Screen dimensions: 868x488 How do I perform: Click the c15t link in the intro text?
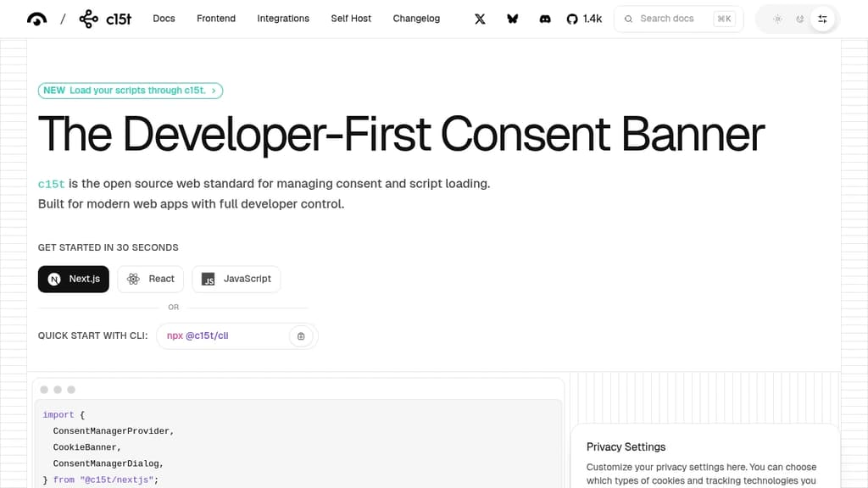pos(52,183)
